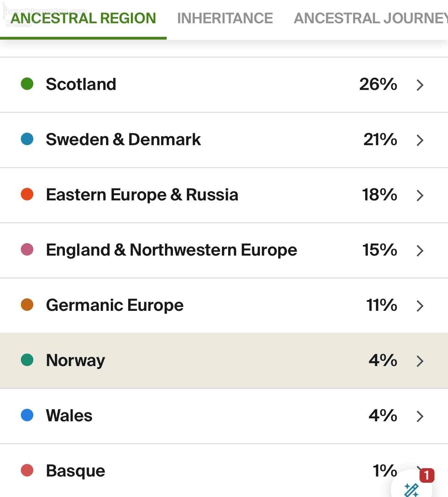Expand England & Northwestern Europe arrow
Screen dimensions: 448x497
420,250
